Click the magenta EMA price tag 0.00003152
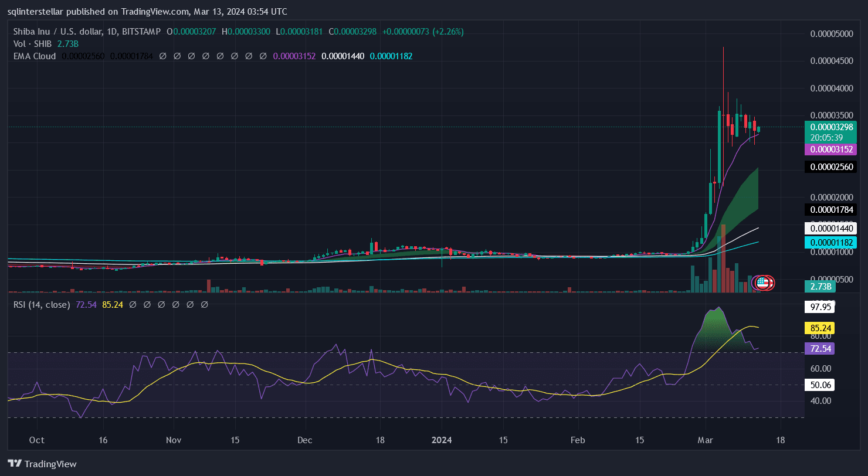 click(x=832, y=149)
